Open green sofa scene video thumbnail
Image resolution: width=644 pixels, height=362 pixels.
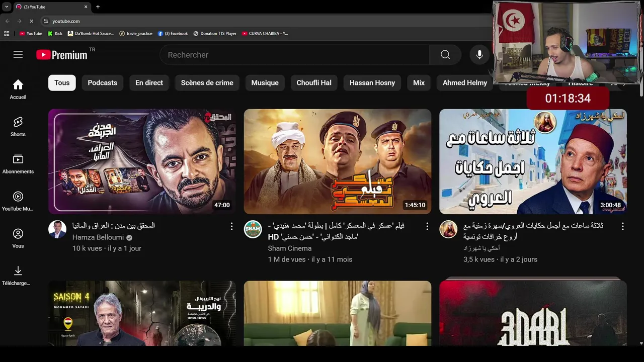[x=338, y=313]
